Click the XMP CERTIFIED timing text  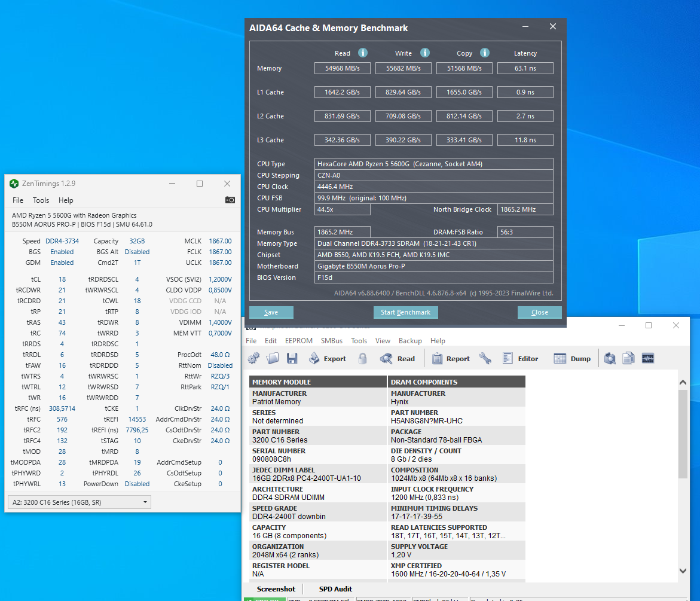point(448,574)
